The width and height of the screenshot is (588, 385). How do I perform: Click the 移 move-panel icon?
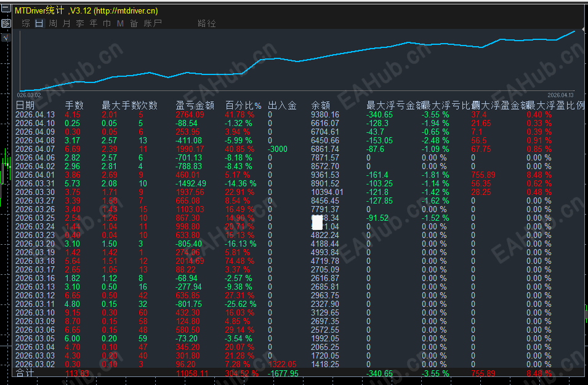coord(6,23)
